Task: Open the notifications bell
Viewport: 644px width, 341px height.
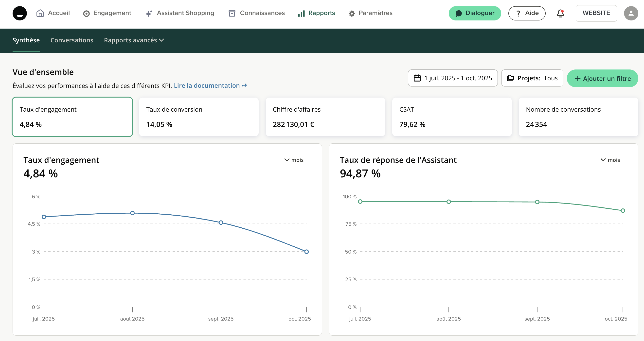Action: pyautogui.click(x=560, y=13)
